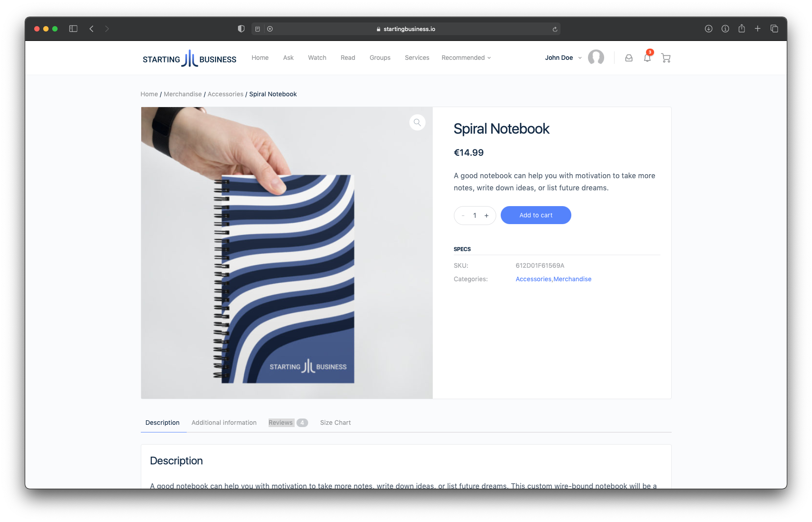This screenshot has width=812, height=522.
Task: Open the privacy shield report icon
Action: (x=241, y=29)
